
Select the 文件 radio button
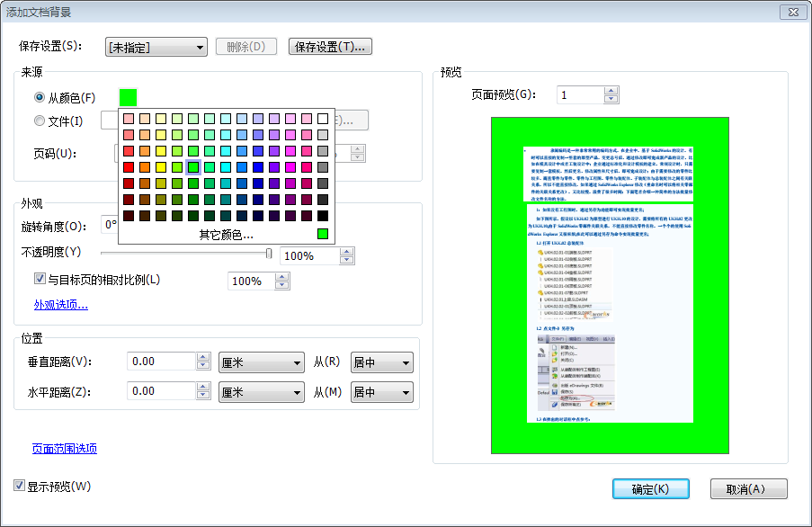pos(40,121)
